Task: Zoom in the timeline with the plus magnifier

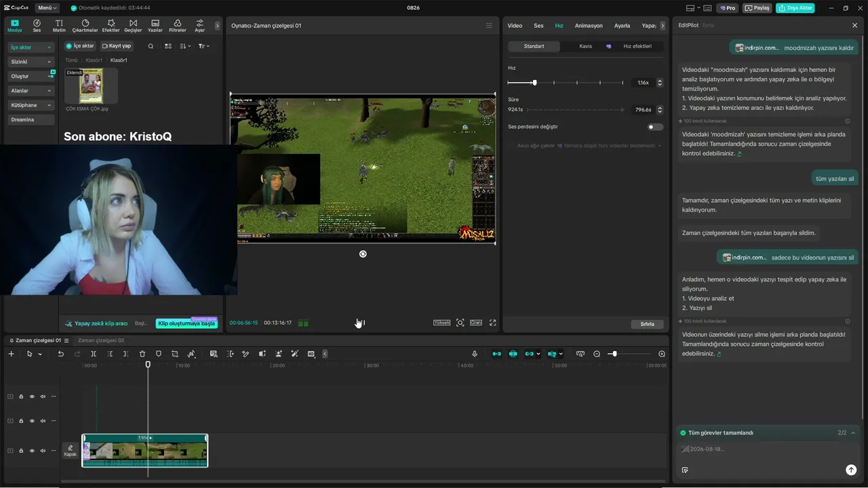Action: point(662,354)
